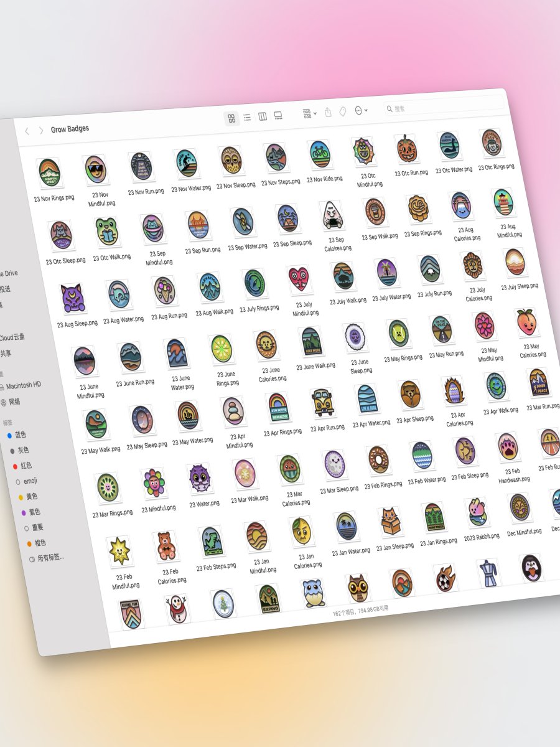Select the 2023 Rabbit.png badge

477,513
